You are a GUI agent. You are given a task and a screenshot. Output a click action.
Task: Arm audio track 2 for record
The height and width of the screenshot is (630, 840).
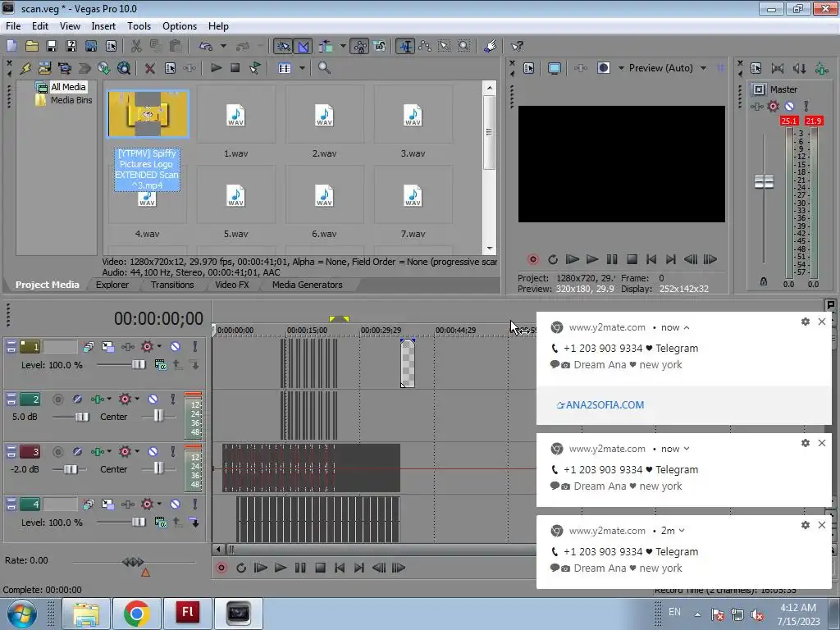[x=58, y=399]
